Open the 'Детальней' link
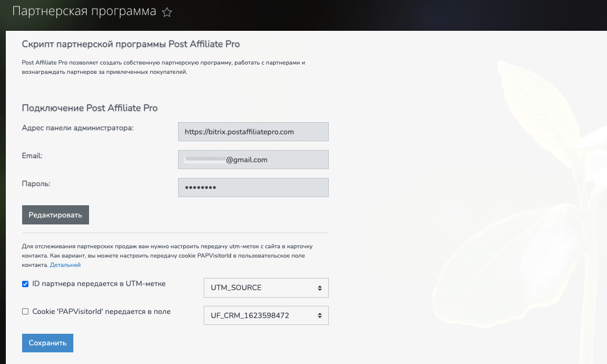The height and width of the screenshot is (364, 607). point(65,265)
